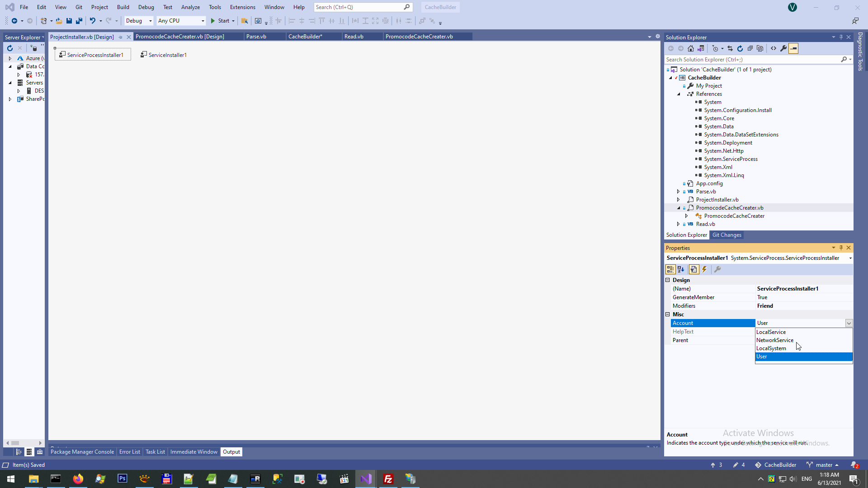The width and height of the screenshot is (868, 488).
Task: Click the Undo toolbar icon
Action: (92, 21)
